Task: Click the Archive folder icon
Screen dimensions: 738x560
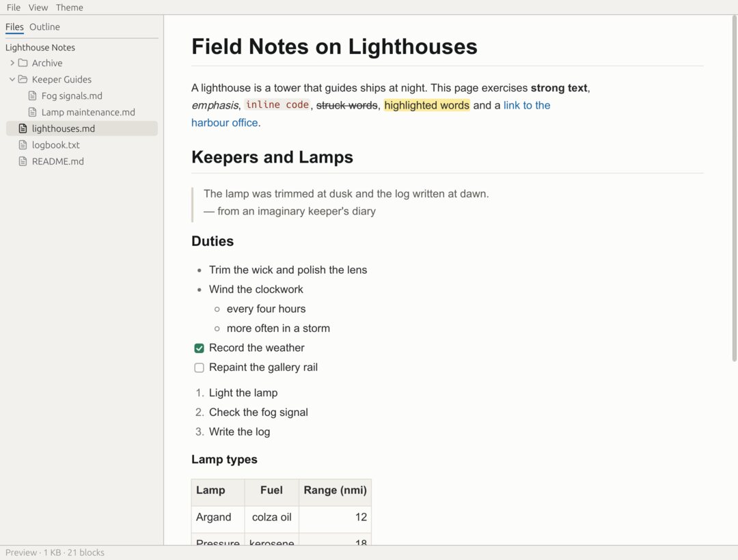Action: pos(23,63)
